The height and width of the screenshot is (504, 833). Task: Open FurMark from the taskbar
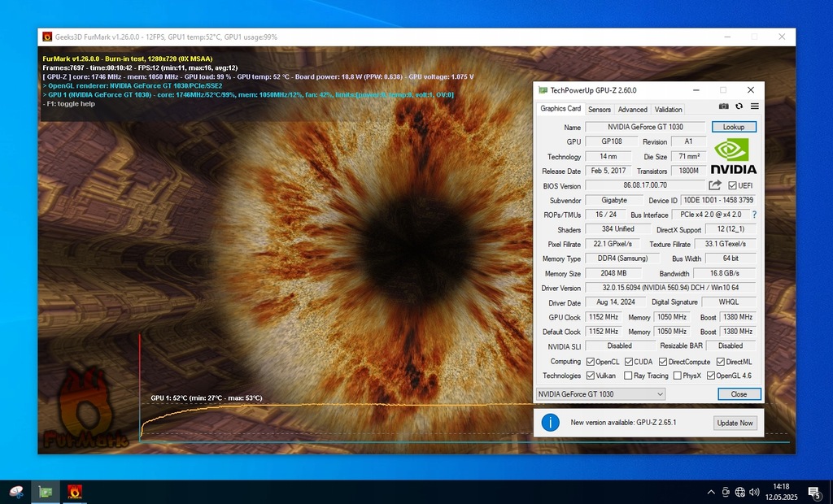tap(75, 491)
